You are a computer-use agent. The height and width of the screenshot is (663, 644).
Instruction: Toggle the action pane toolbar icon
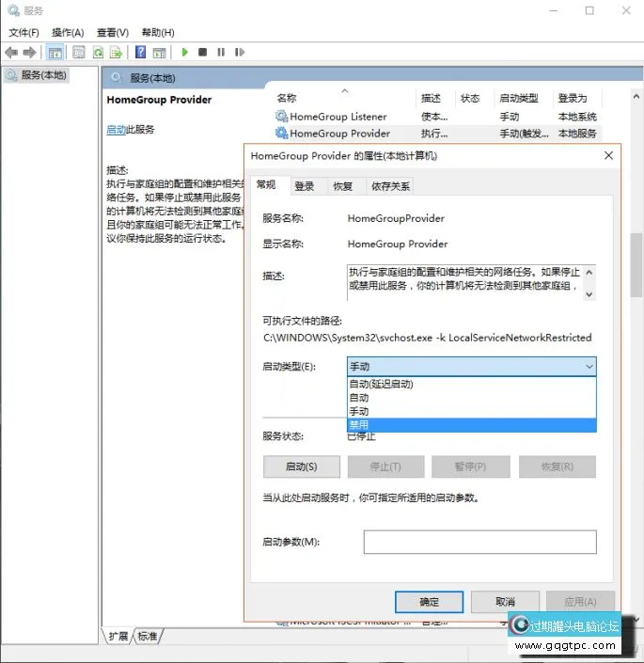[159, 53]
